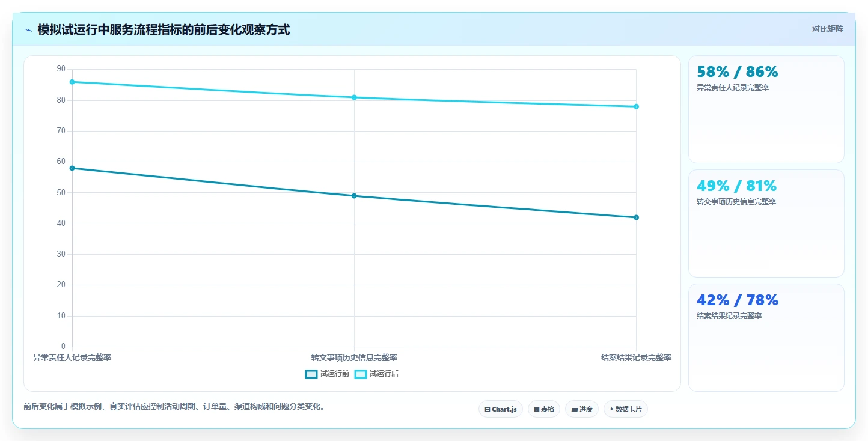Click the chart title 模拟试运行中服务流程指标的前后变化观察方式

164,30
